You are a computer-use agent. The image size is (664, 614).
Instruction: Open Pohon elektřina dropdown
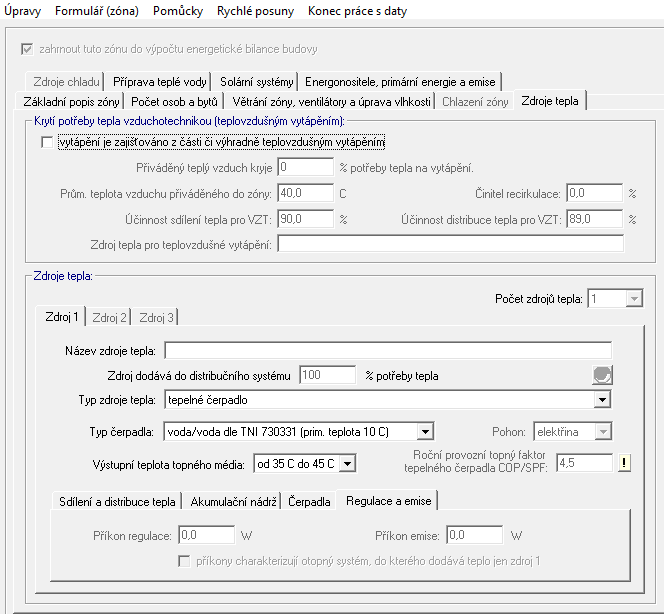(x=603, y=432)
